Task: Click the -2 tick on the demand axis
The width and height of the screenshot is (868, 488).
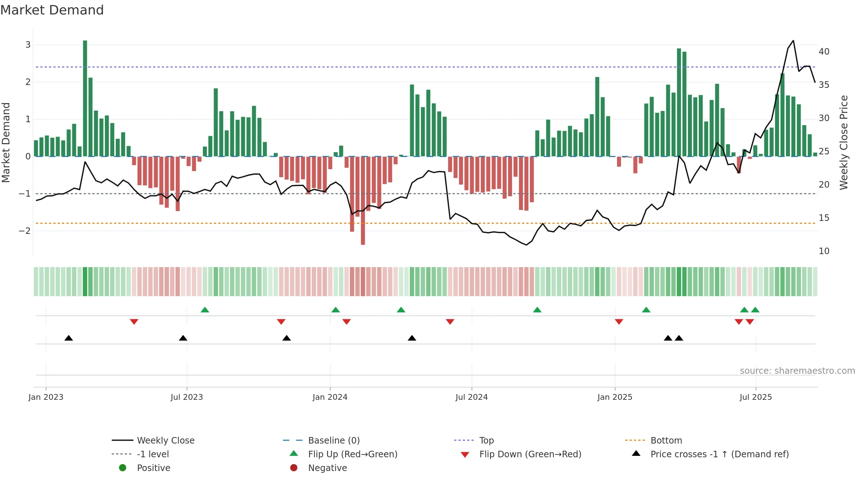Action: pyautogui.click(x=25, y=231)
